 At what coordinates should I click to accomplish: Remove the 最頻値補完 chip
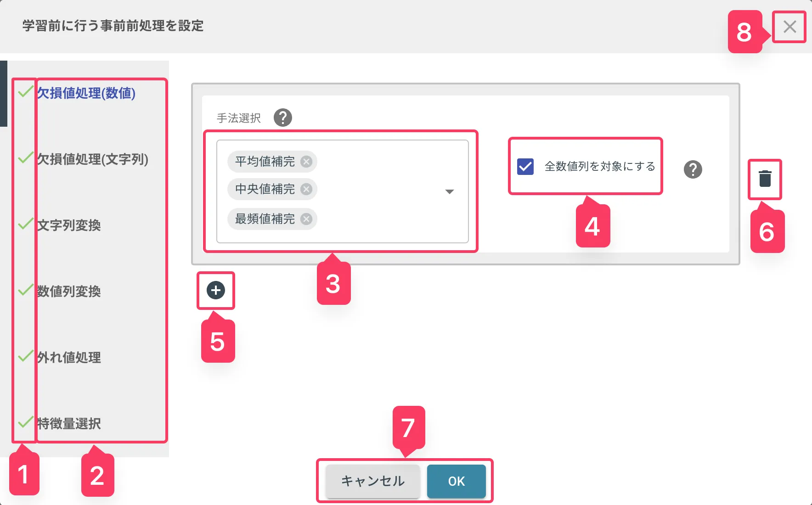(x=306, y=219)
